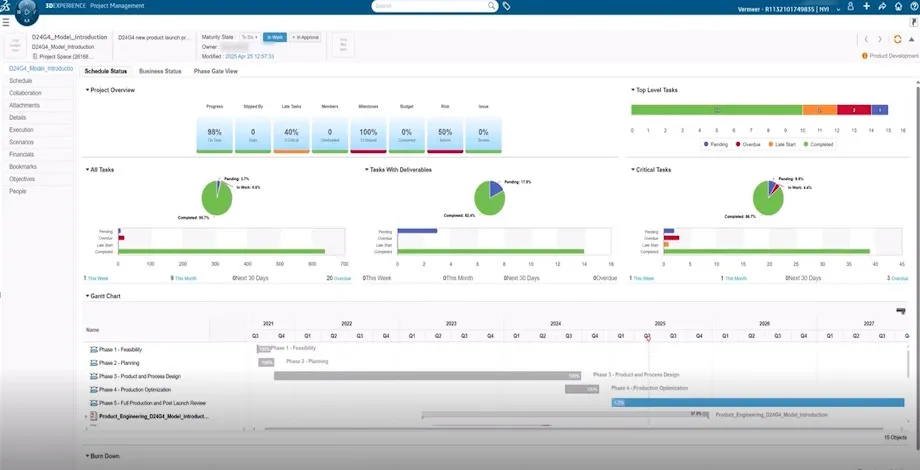Click the Critical Tasks Overdue link
920x470 pixels.
[x=899, y=278]
